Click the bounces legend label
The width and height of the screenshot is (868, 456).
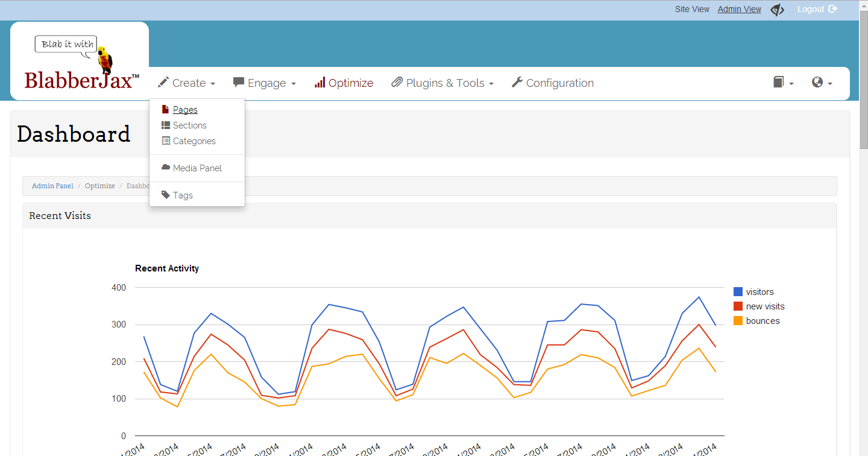(x=763, y=321)
